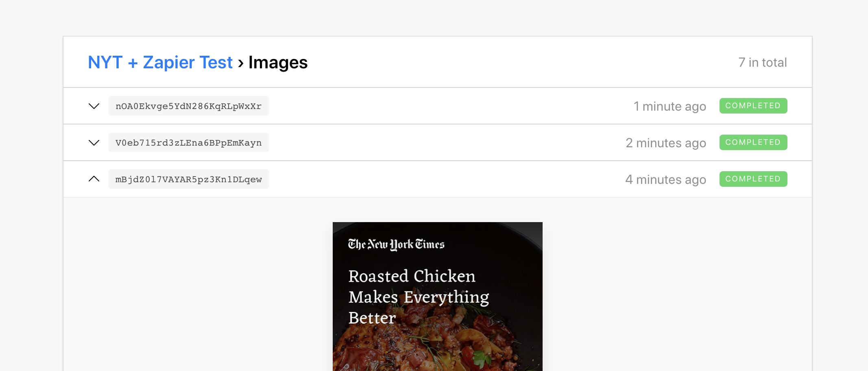
Task: Click the Images breadcrumb title
Action: [x=278, y=63]
